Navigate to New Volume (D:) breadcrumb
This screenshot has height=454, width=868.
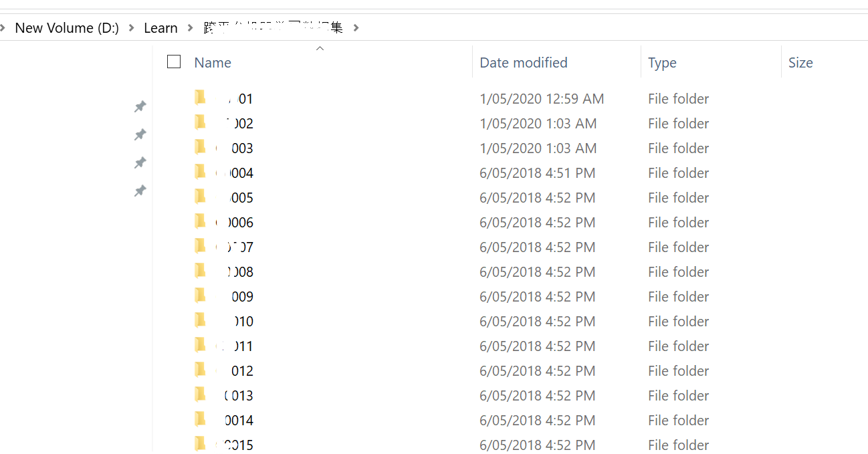(x=66, y=27)
